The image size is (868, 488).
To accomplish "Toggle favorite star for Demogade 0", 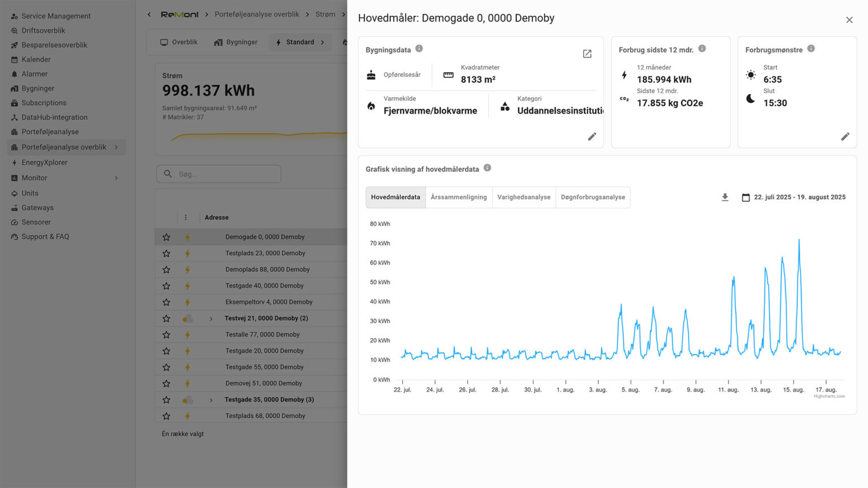I will pyautogui.click(x=166, y=237).
